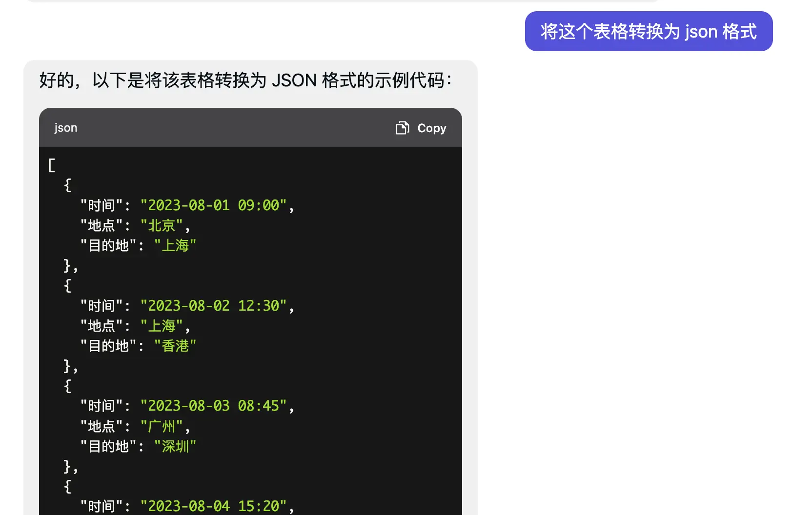812x515 pixels.
Task: Click the "北京" location value
Action: [x=162, y=225]
